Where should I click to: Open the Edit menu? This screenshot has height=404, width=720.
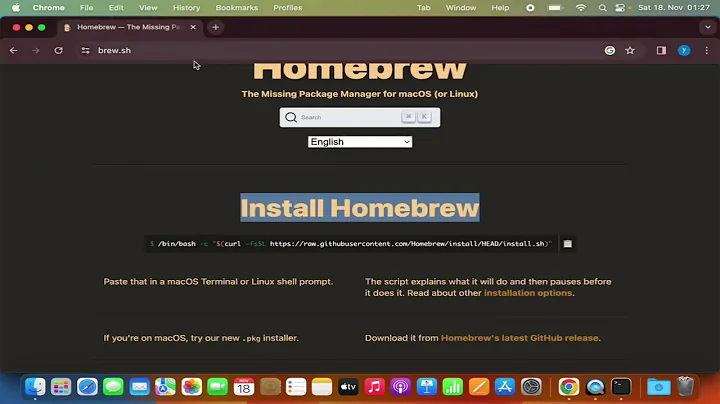(116, 8)
